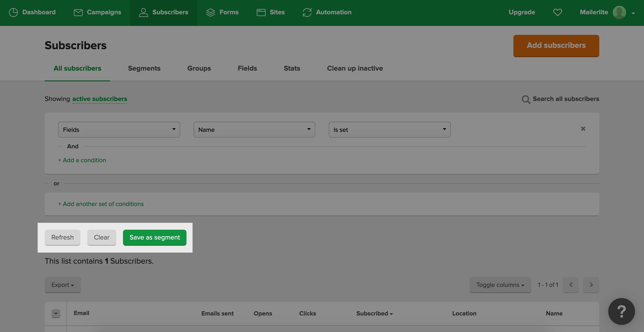Click the Dashboard clock icon
Image resolution: width=644 pixels, height=332 pixels.
pyautogui.click(x=13, y=12)
